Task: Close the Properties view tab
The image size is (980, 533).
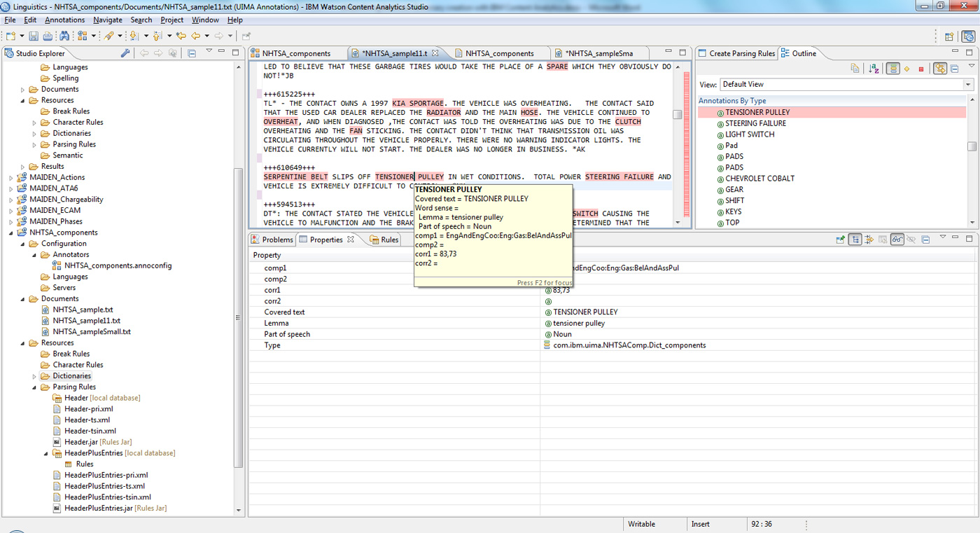Action: (x=351, y=240)
